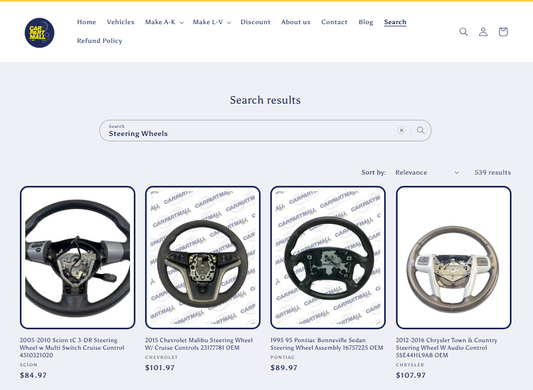Open the Contact page
Screen dimensions: 533x390
334,22
